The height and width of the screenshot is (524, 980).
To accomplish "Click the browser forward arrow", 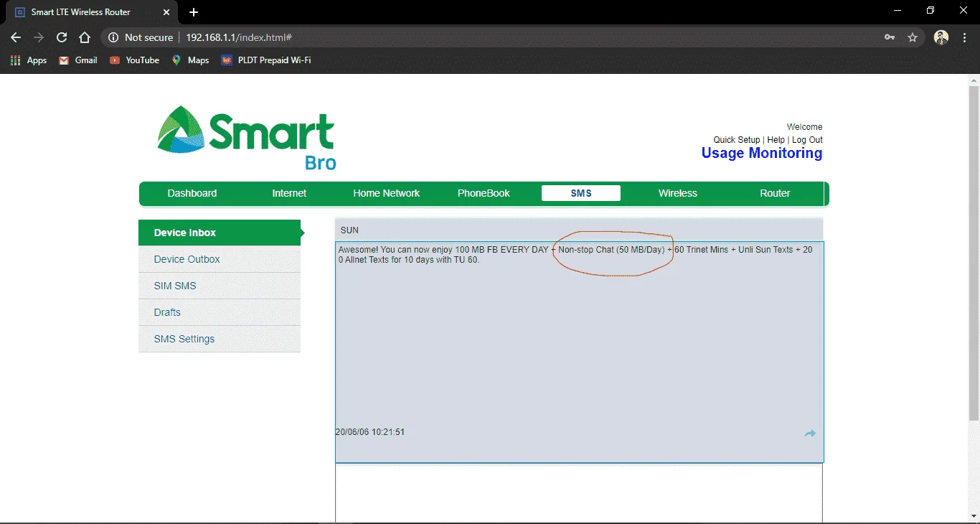I will [x=39, y=37].
